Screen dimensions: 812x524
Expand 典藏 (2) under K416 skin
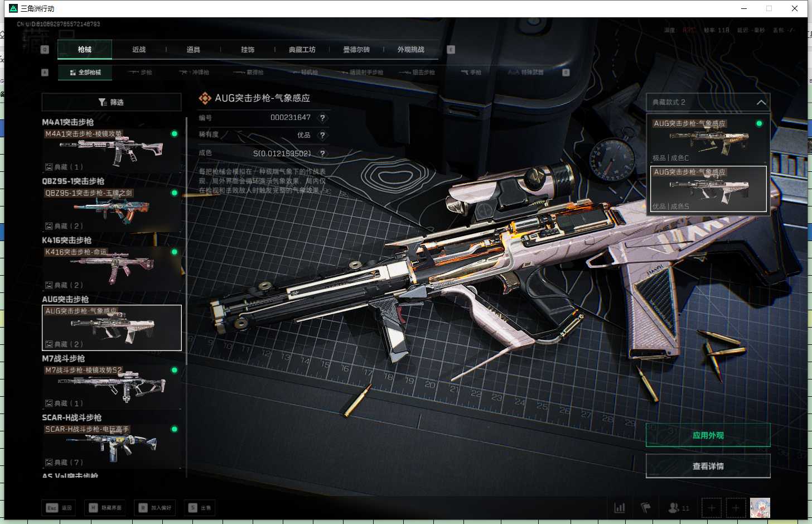pyautogui.click(x=64, y=285)
